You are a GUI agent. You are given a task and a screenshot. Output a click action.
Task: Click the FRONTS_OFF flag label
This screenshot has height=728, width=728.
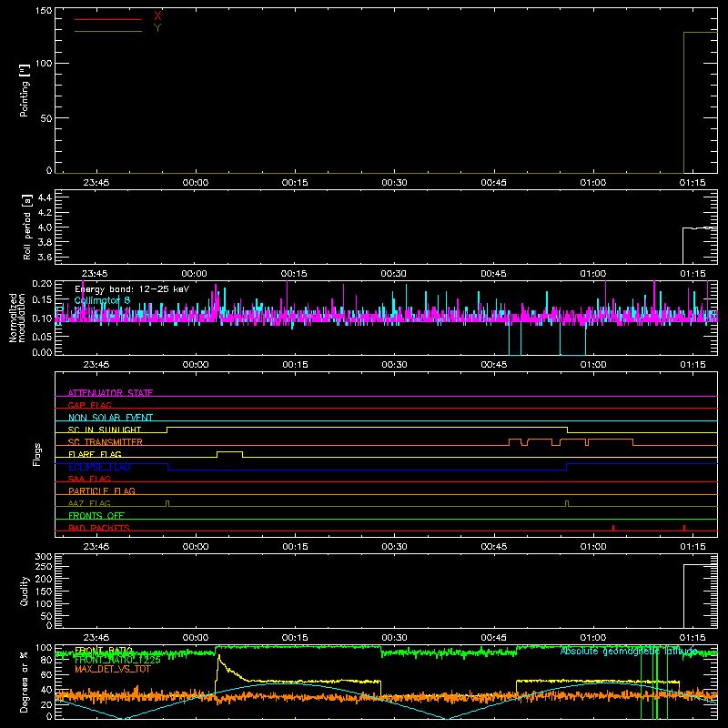(x=96, y=515)
